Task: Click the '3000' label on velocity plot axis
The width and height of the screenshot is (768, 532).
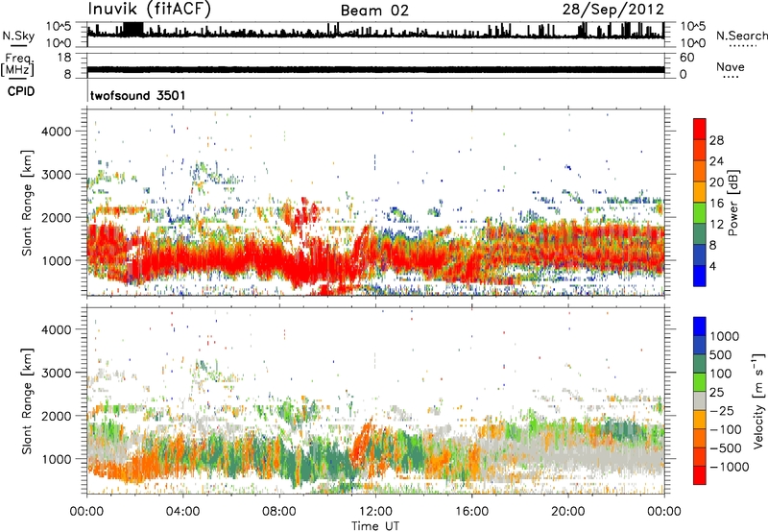Action: pyautogui.click(x=57, y=373)
